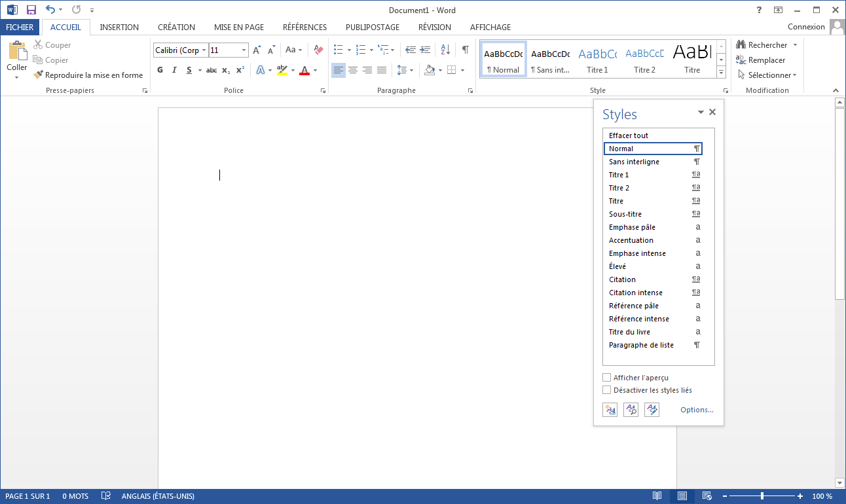
Task: Apply yellow text highlight color
Action: click(282, 70)
